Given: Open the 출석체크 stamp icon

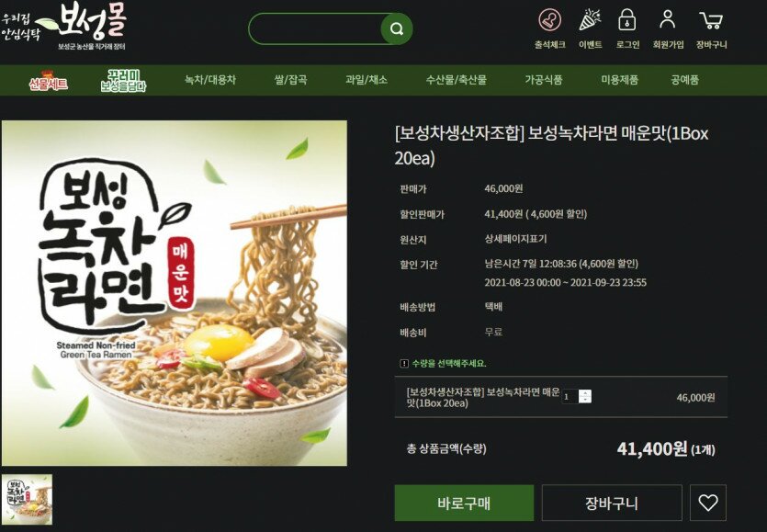Looking at the screenshot, I should click(x=550, y=20).
